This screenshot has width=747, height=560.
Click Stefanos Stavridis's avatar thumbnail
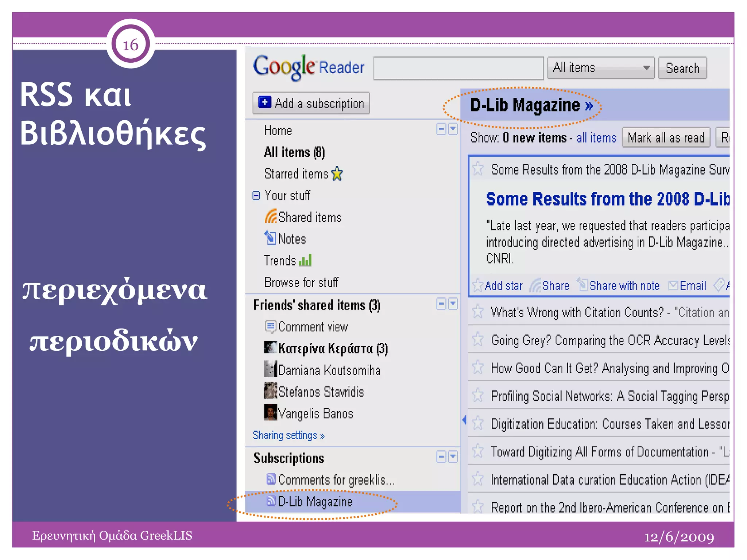(x=270, y=390)
